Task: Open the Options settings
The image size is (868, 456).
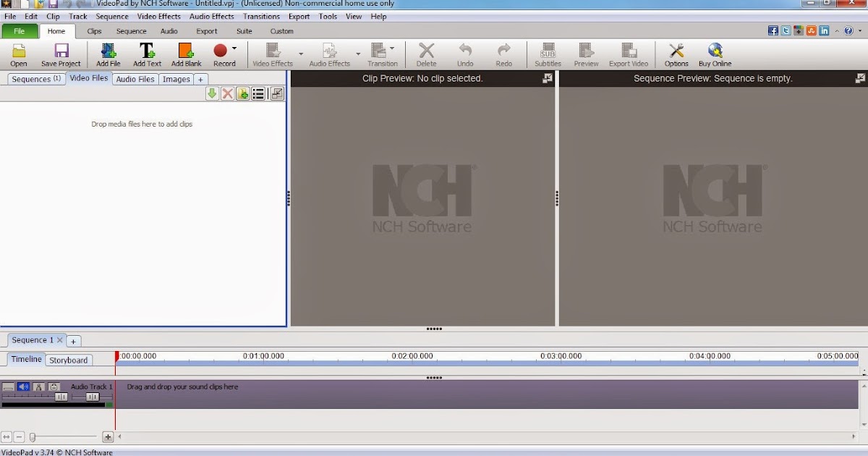Action: pos(676,55)
